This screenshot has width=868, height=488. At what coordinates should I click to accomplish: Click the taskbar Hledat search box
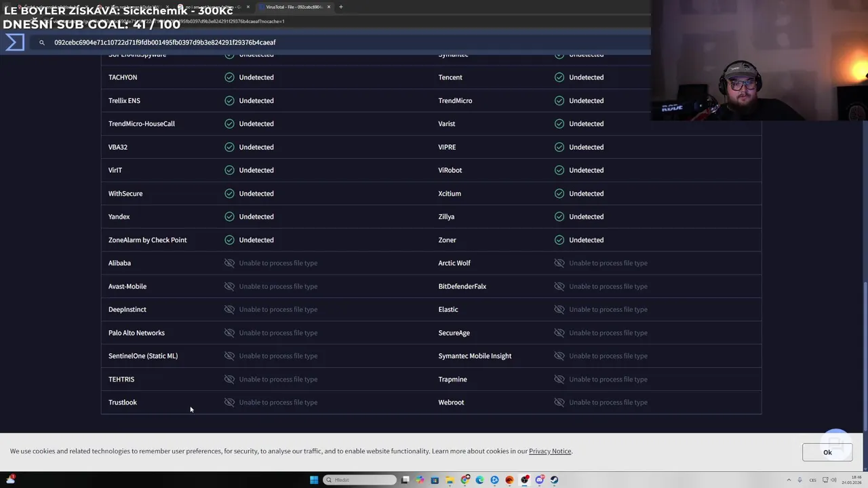359,480
